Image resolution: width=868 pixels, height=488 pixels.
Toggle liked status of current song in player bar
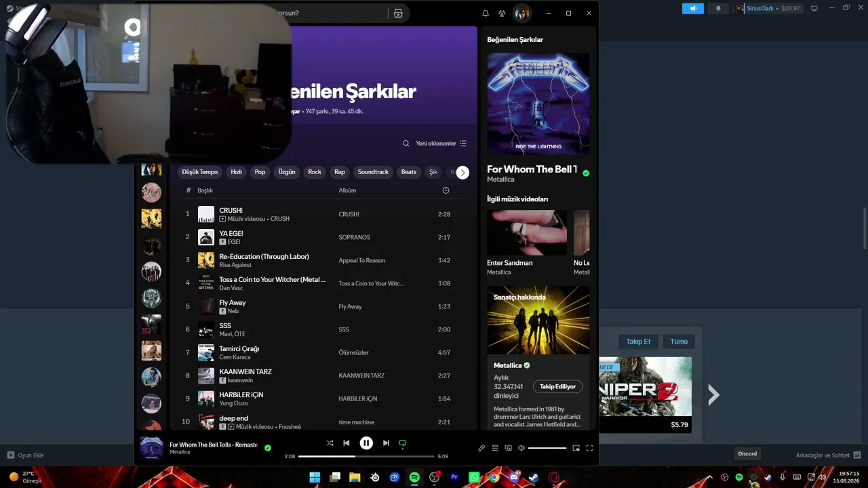[268, 448]
